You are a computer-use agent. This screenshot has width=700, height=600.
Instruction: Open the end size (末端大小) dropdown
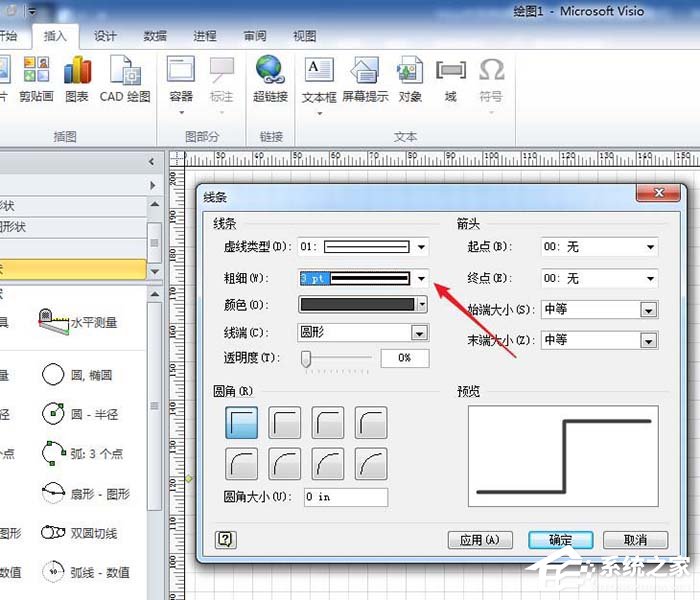tap(649, 342)
